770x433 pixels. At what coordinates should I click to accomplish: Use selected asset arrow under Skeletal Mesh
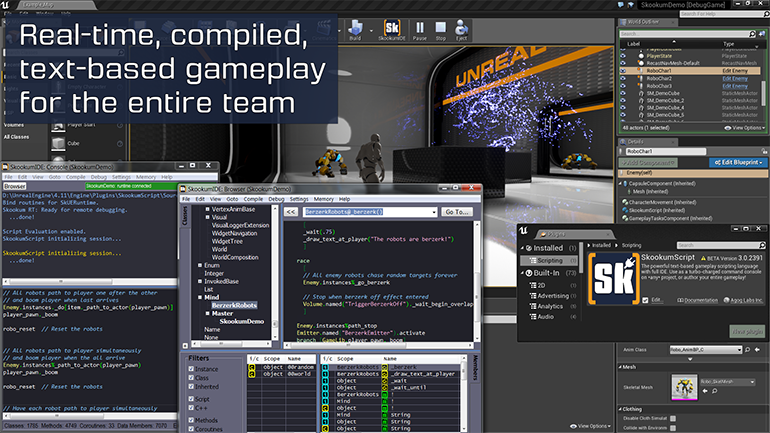[705, 391]
